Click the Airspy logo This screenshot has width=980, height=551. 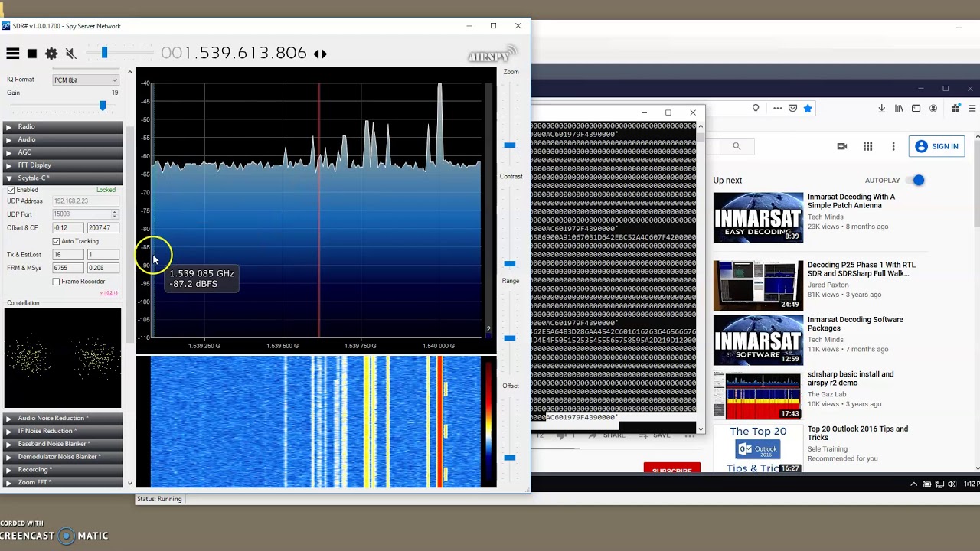[492, 54]
